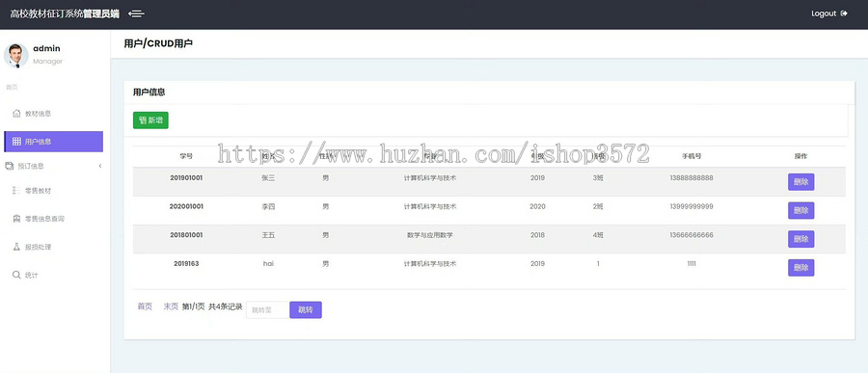Toggle the sidebar hamburger menu icon

point(136,13)
